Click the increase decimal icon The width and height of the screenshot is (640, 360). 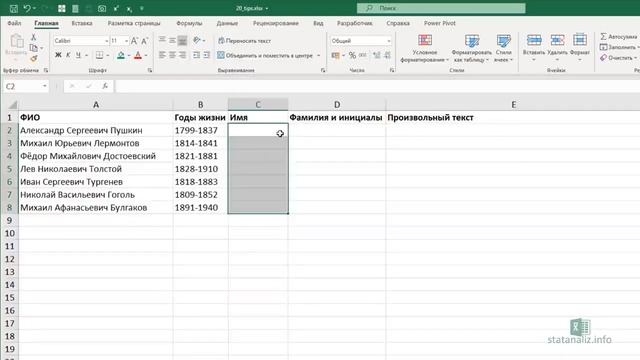tap(376, 55)
